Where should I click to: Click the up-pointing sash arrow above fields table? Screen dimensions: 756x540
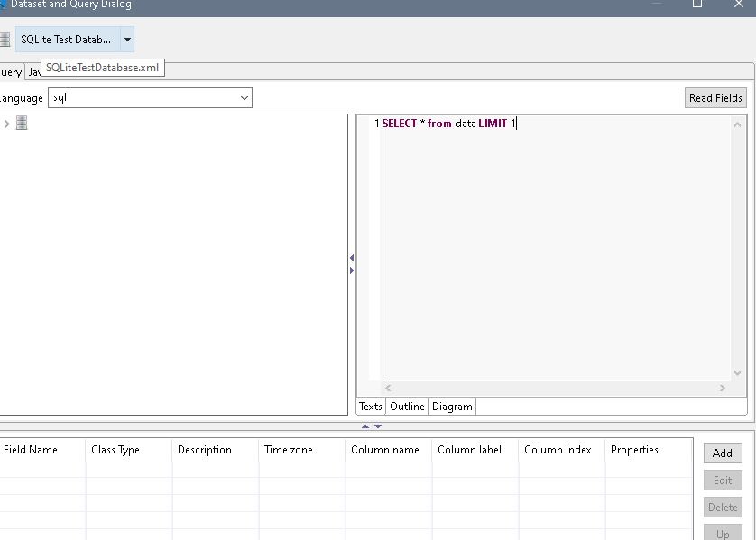tap(365, 426)
